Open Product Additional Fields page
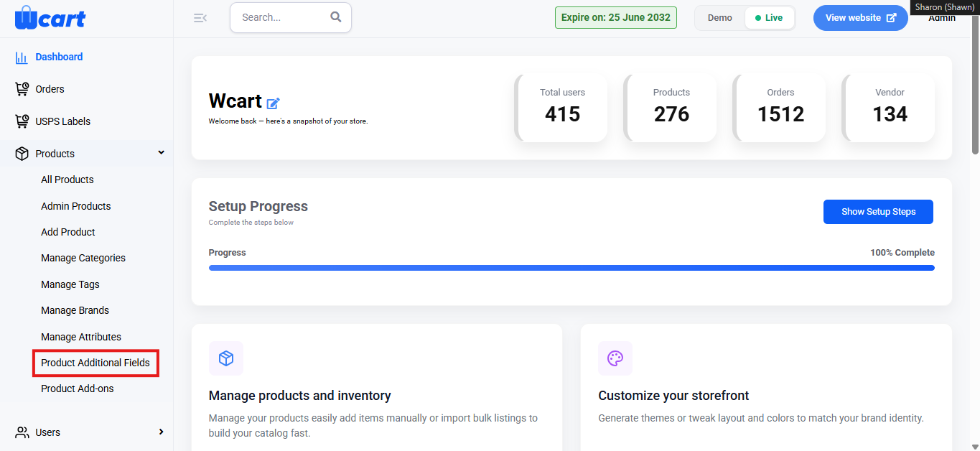The image size is (980, 451). pos(95,363)
